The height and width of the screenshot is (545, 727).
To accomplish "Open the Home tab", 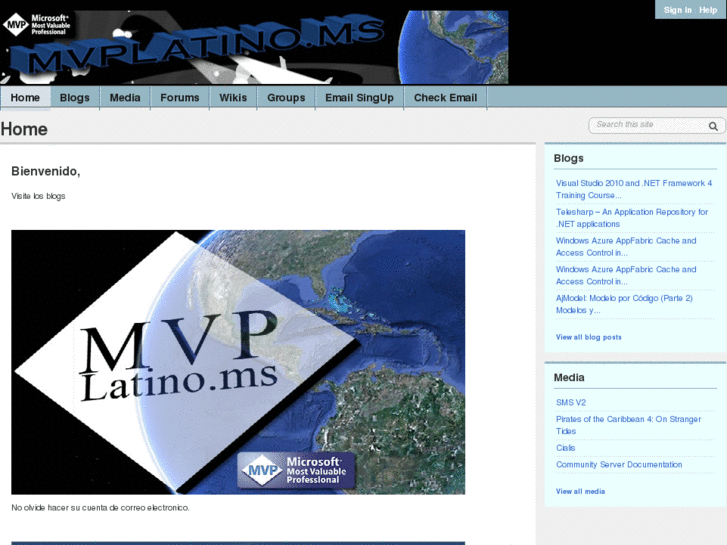I will [26, 98].
